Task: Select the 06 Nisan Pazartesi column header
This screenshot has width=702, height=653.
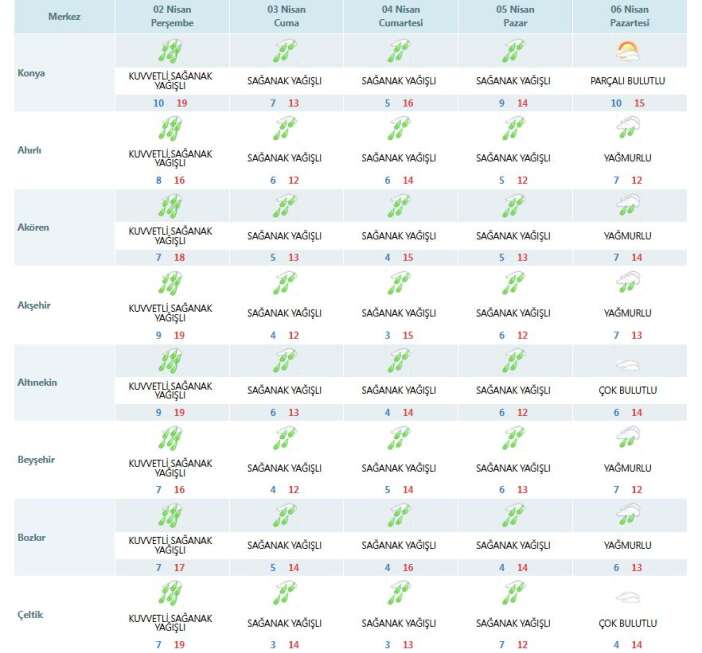Action: (x=629, y=16)
